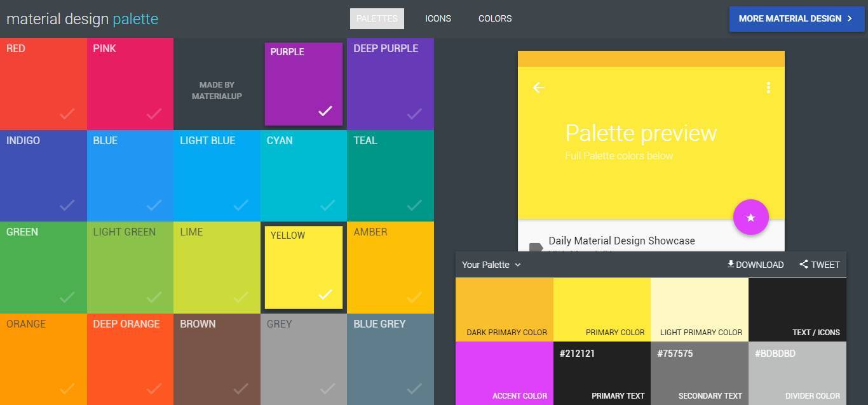Deselect the Yellow color tile
This screenshot has height=405, width=868.
304,267
